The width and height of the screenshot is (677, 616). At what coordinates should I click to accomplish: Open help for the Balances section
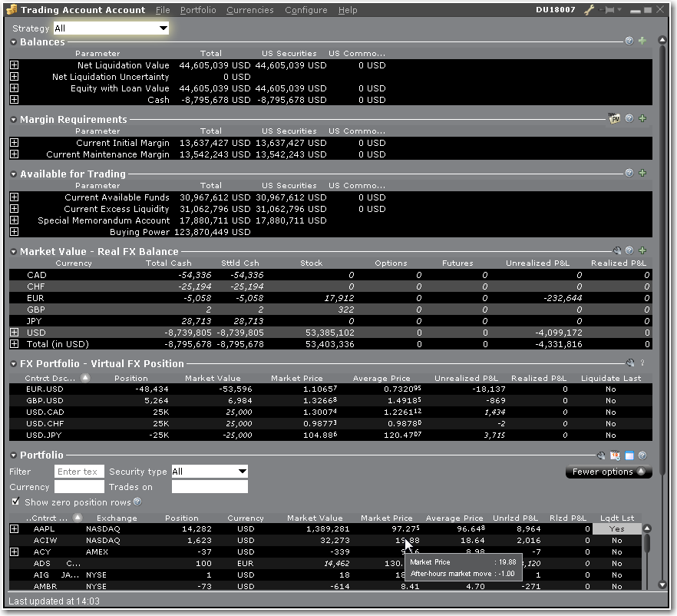point(629,41)
